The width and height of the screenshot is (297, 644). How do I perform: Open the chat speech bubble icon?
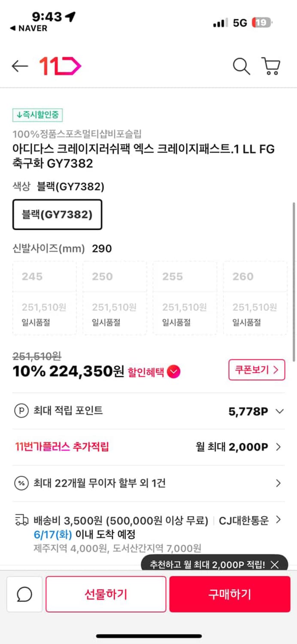click(24, 594)
